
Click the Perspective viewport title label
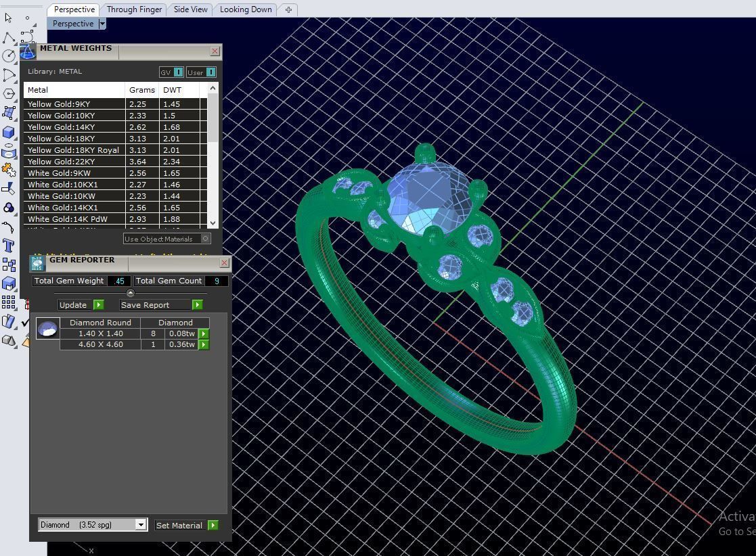pyautogui.click(x=73, y=24)
